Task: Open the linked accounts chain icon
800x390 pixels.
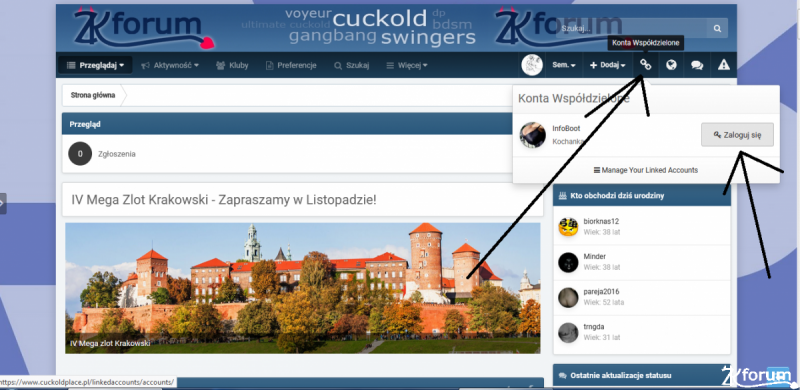Action: (x=646, y=65)
